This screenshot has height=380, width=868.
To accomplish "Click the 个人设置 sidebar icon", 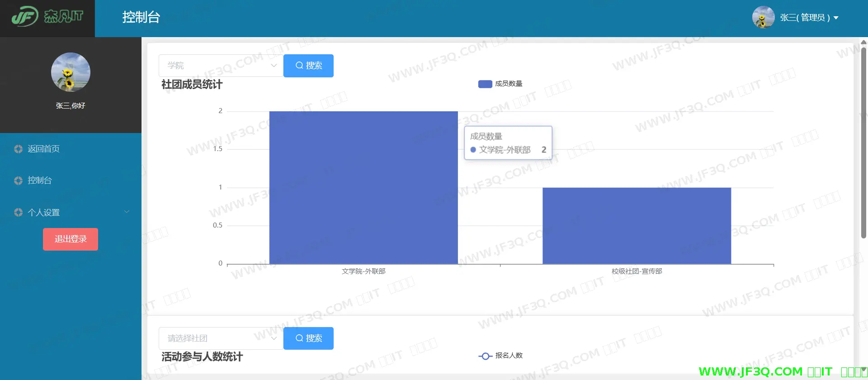I will (x=18, y=212).
